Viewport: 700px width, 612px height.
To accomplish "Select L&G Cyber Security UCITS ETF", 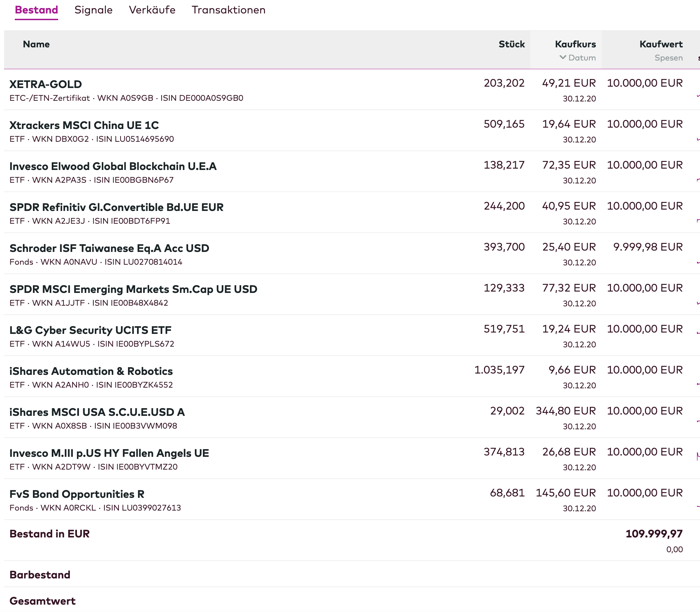I will (x=90, y=330).
